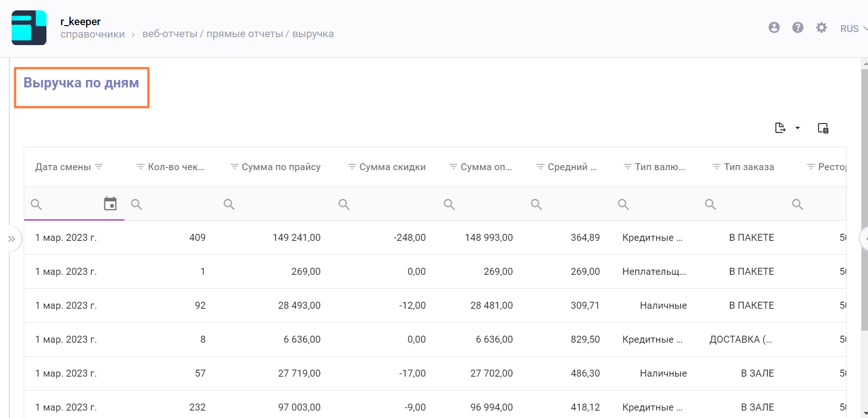Image resolution: width=868 pixels, height=418 pixels.
Task: Open the column chooser icon
Action: coord(823,128)
